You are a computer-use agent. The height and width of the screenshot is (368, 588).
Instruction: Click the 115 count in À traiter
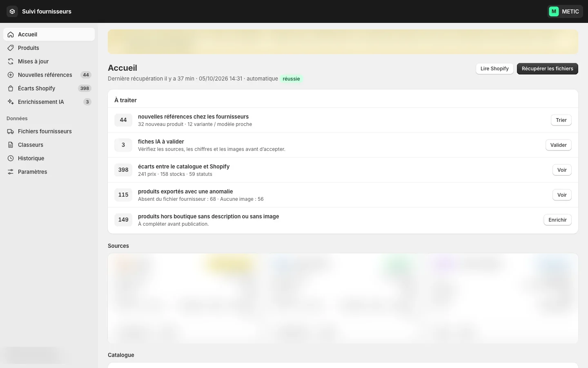click(123, 195)
